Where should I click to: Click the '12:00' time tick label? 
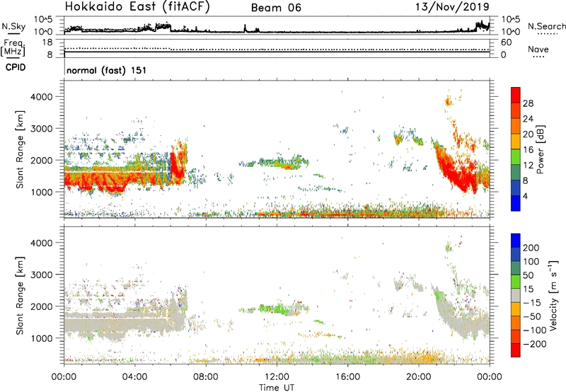(277, 377)
